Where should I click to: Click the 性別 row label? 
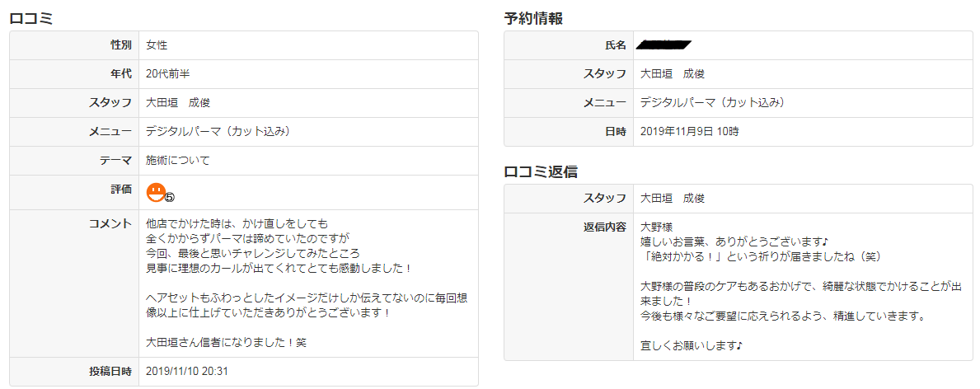tap(120, 45)
